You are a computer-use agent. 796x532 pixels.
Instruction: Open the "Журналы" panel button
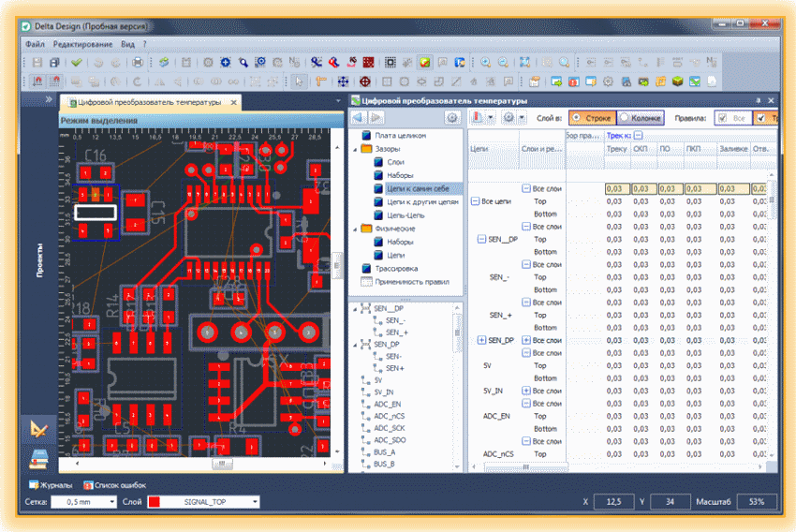click(x=51, y=485)
